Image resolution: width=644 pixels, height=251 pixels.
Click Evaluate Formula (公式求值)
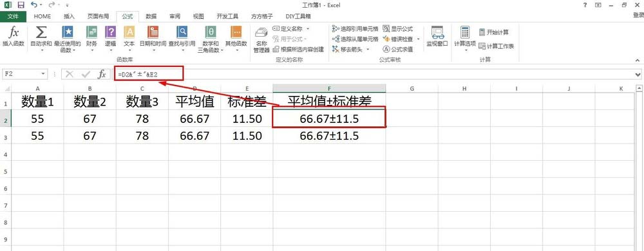(397, 49)
